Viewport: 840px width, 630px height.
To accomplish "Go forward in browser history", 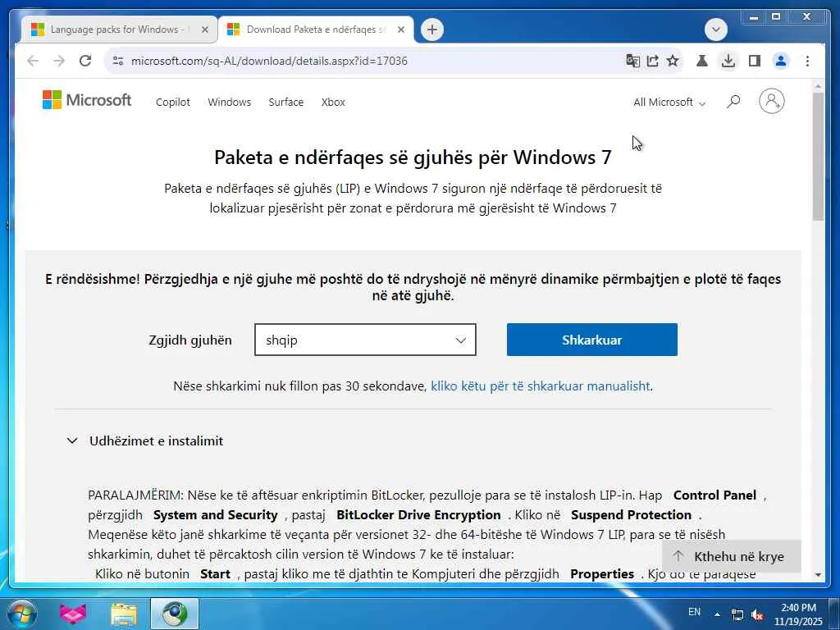I will [x=59, y=61].
